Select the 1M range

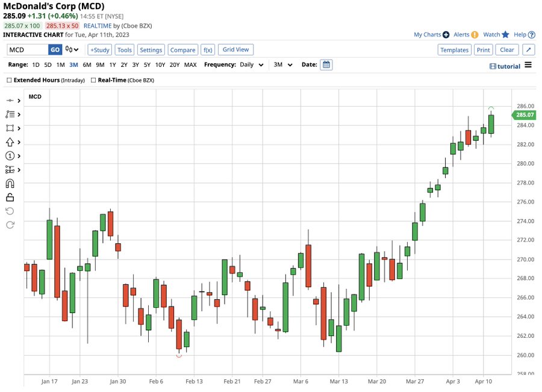60,64
